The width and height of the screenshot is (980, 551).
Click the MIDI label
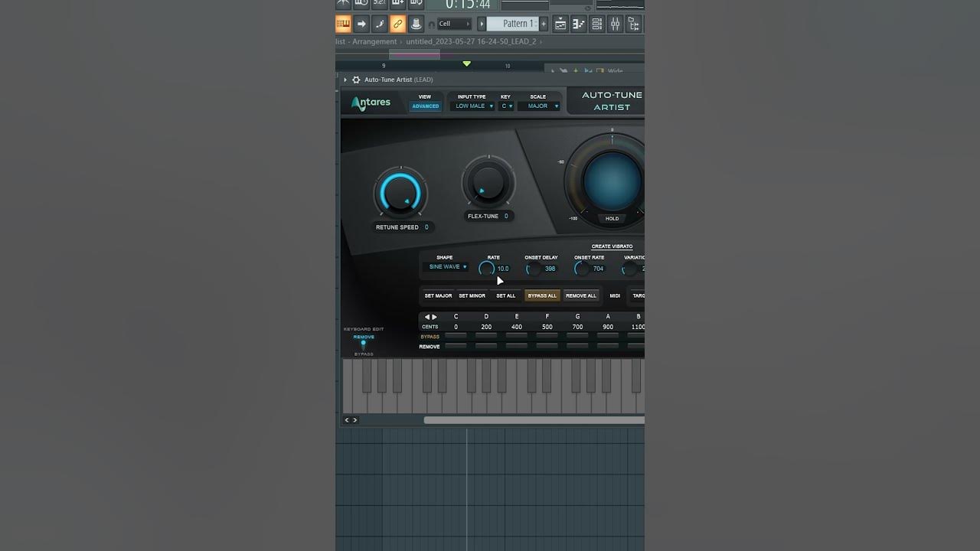[x=615, y=295]
